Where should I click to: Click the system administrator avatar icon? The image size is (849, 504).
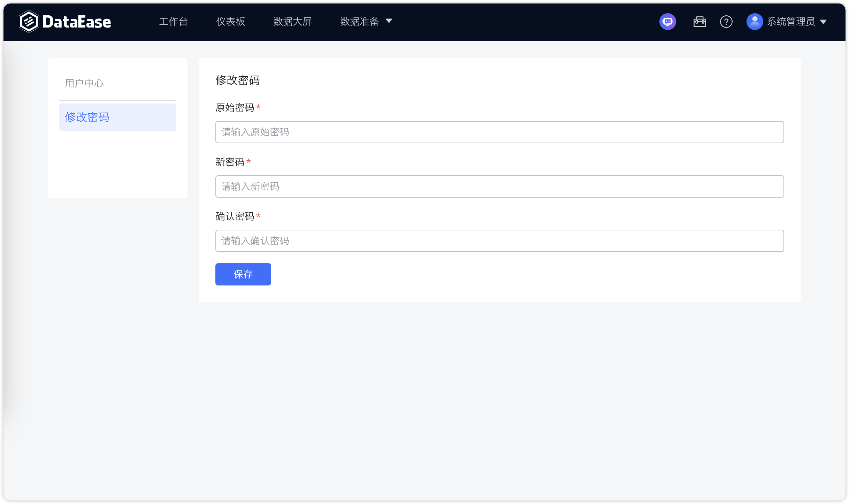pos(754,22)
